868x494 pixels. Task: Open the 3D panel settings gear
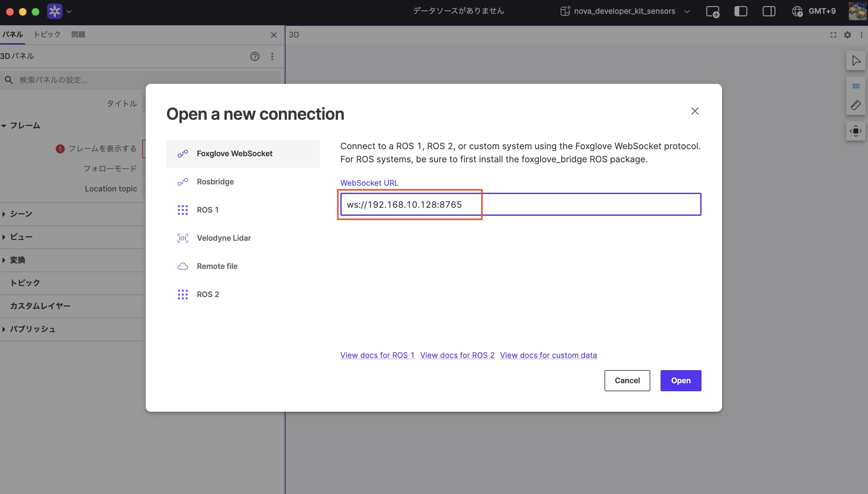click(x=847, y=35)
